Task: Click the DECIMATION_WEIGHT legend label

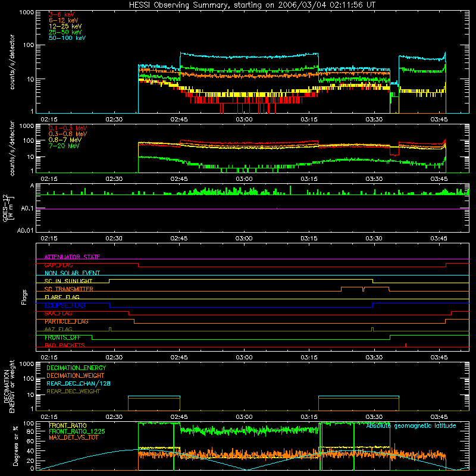Action: [76, 375]
